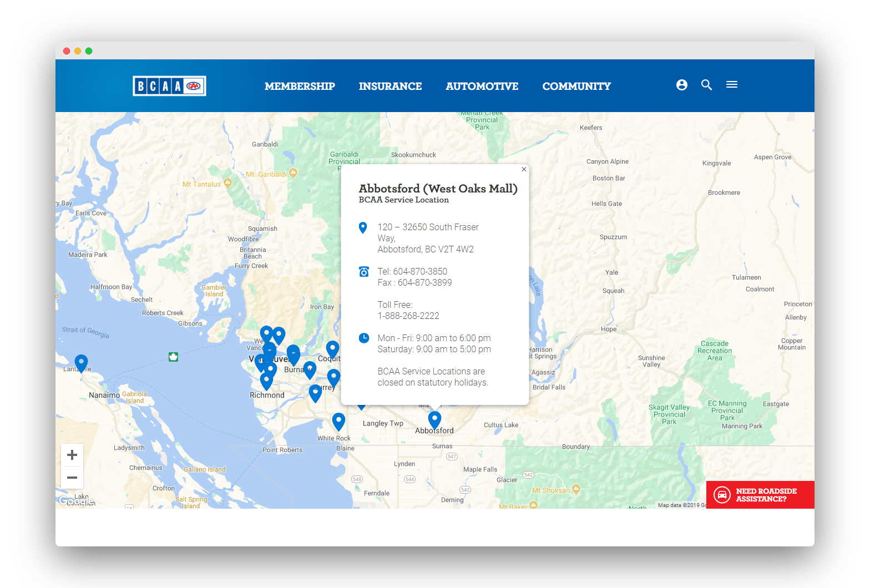The width and height of the screenshot is (870, 588).
Task: Select the Lantzville map pin
Action: [81, 363]
